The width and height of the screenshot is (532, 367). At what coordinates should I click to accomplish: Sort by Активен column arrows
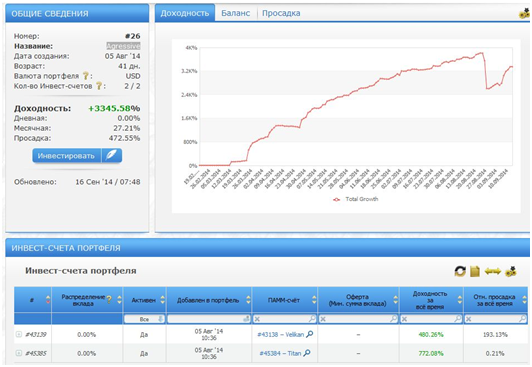tap(163, 300)
